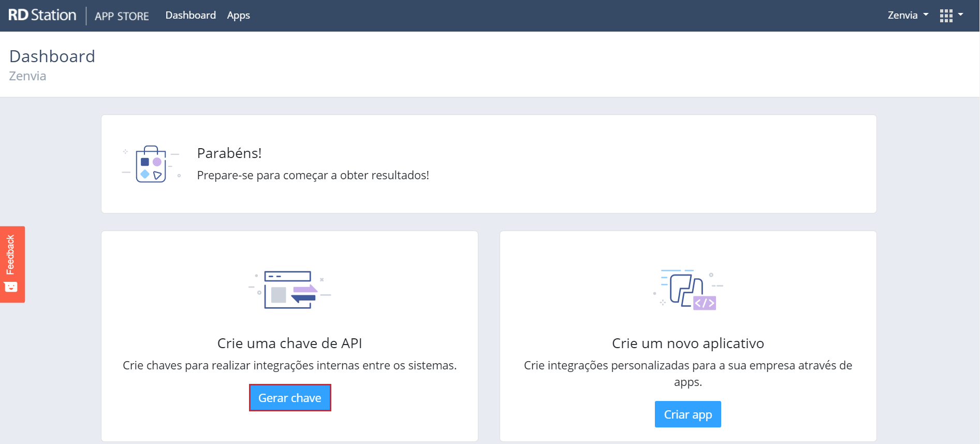Open the apps grid icon menu
980x444 pixels.
946,16
